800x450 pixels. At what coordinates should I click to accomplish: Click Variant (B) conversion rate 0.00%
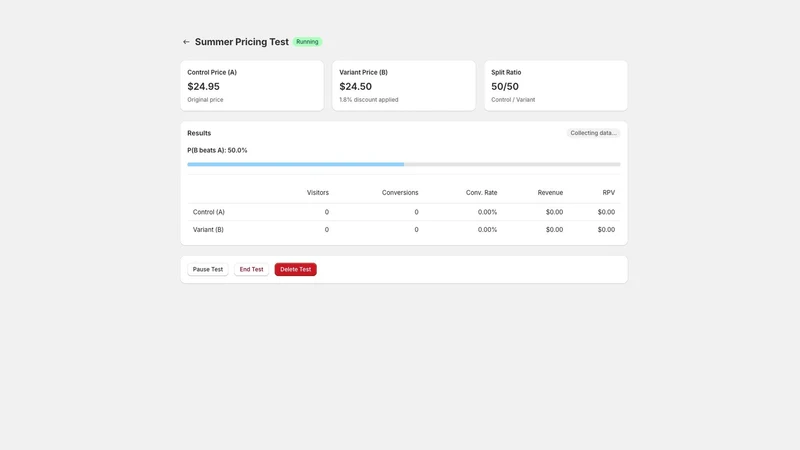[x=487, y=230]
